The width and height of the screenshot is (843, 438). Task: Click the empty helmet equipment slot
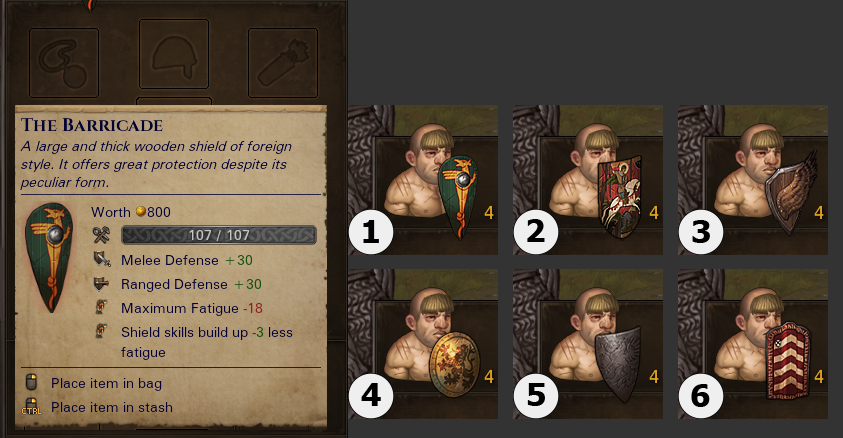pyautogui.click(x=174, y=54)
